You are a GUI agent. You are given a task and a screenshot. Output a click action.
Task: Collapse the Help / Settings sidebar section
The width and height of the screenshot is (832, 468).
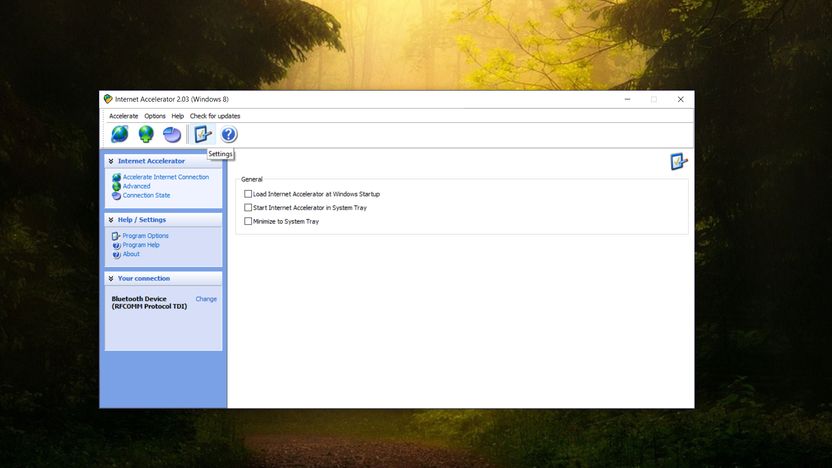(x=111, y=220)
